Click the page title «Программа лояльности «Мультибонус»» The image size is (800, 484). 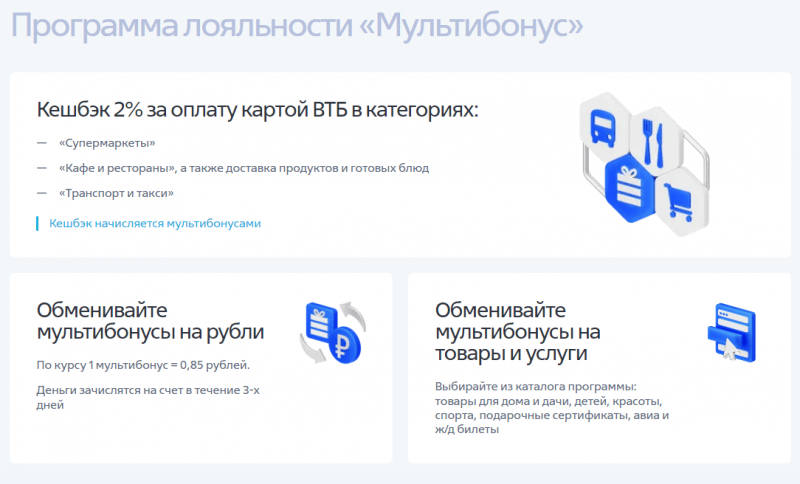click(297, 26)
